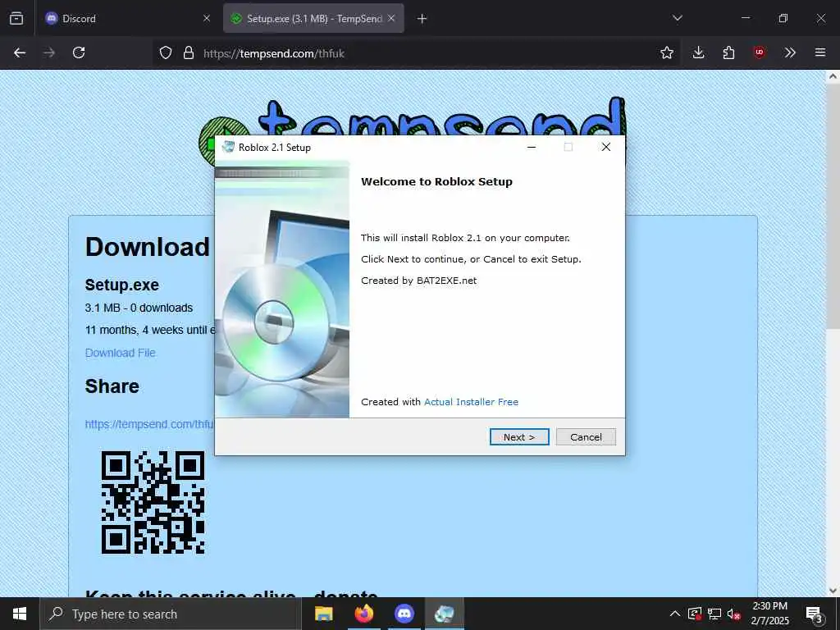Minimize the Roblox Setup dialog
The image size is (840, 630).
coord(532,147)
